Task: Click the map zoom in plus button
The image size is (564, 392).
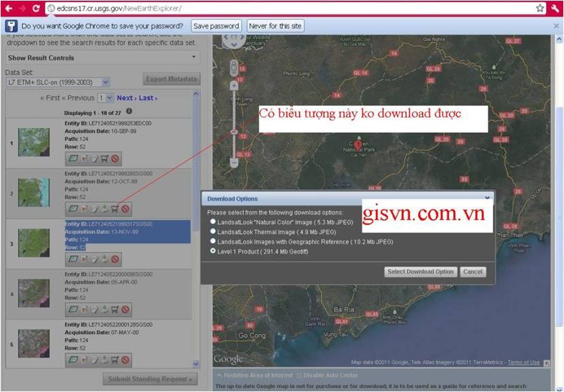Action: tap(234, 86)
